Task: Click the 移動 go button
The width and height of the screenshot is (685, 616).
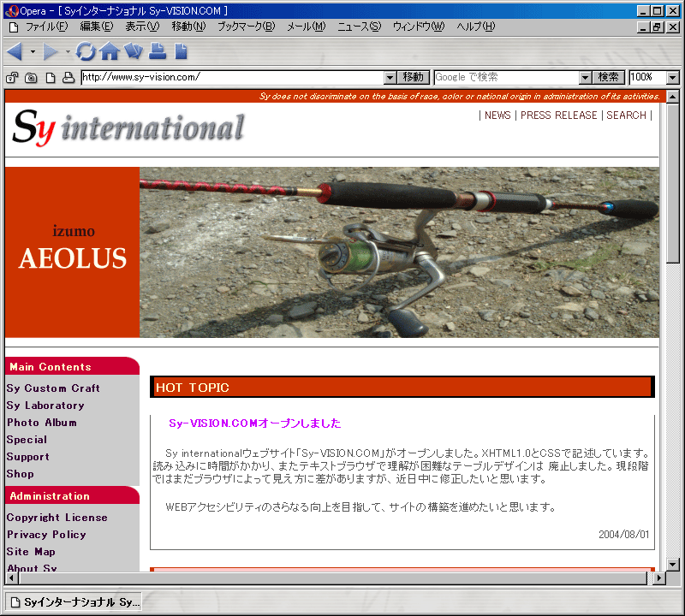Action: click(414, 78)
